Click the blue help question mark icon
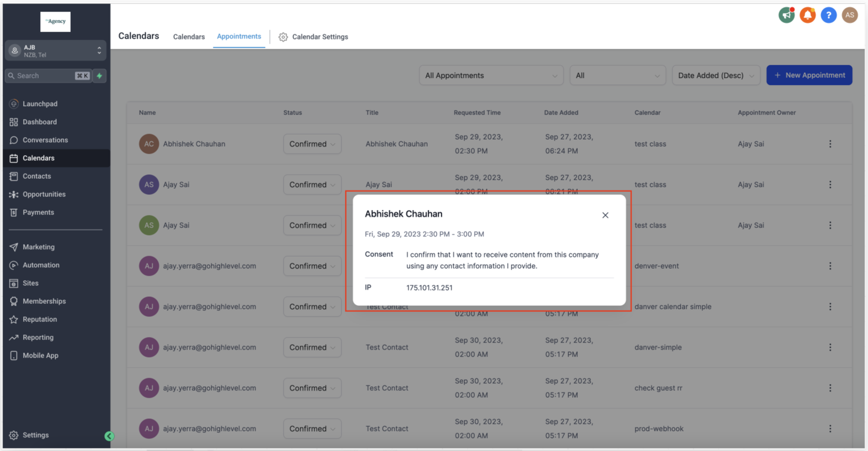The width and height of the screenshot is (868, 451). click(x=828, y=15)
